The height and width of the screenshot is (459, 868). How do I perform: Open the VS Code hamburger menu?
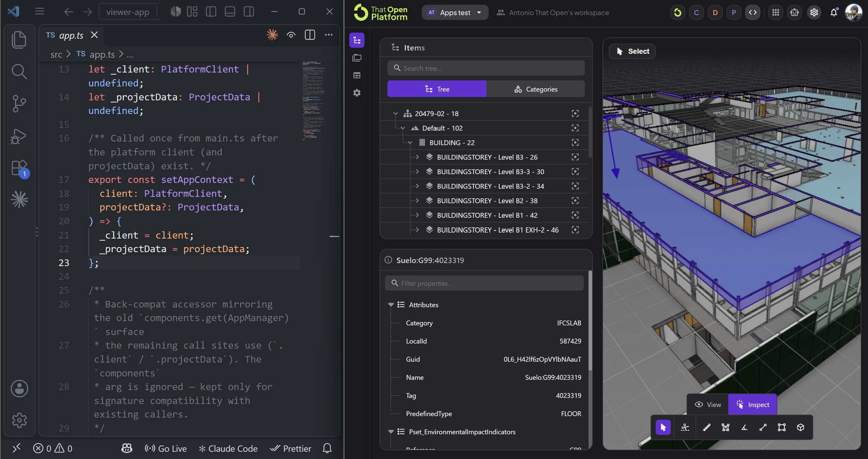39,11
